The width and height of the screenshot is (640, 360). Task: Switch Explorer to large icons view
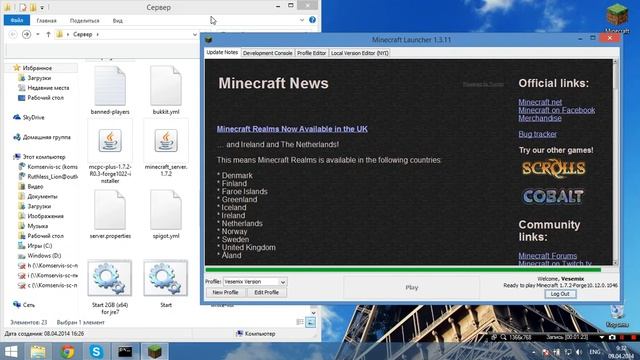click(x=311, y=322)
